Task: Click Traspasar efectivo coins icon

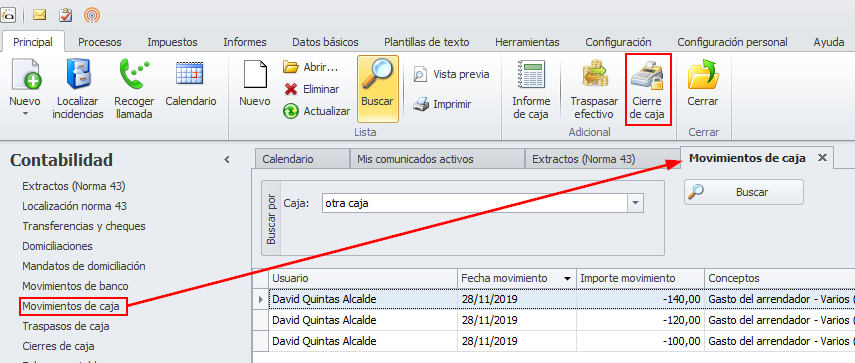Action: point(594,75)
